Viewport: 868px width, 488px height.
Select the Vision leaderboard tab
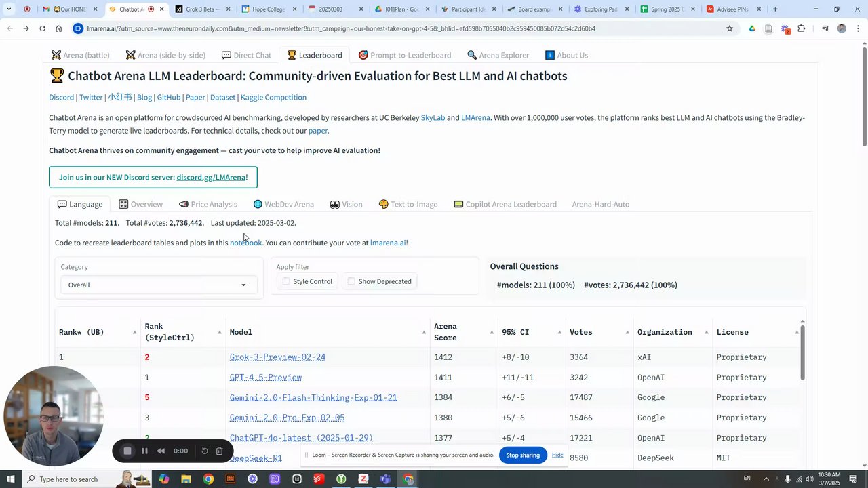(346, 204)
